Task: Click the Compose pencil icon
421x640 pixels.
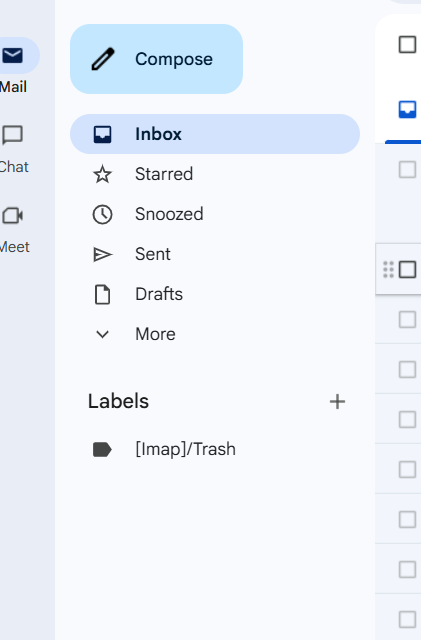Action: [103, 59]
